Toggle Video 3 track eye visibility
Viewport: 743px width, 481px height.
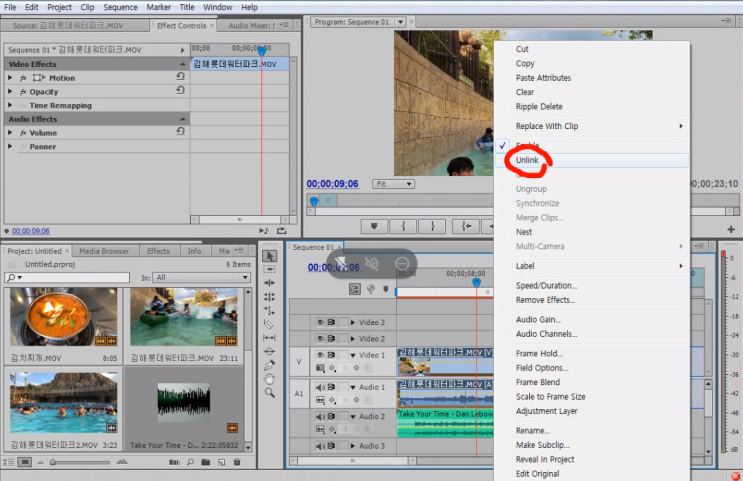click(x=321, y=323)
